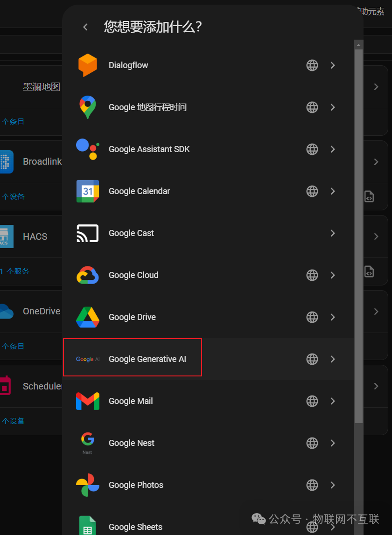
Task: Open HACS 个服务 link in background
Action: (14, 271)
